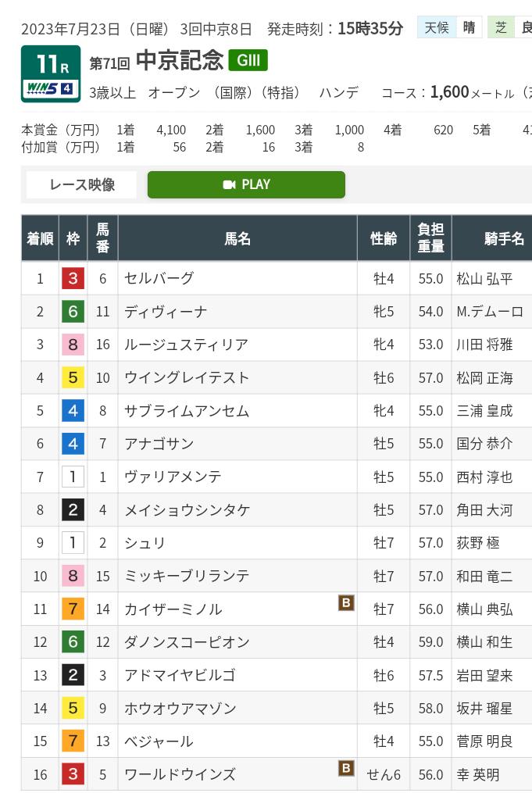
Task: Click the green GIII grade badge
Action: click(x=248, y=60)
